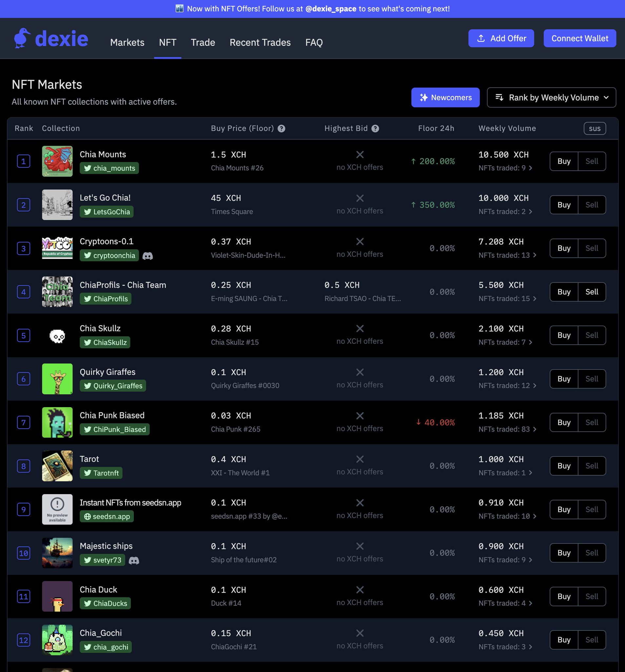Open Recent Trades nav item
Viewport: 625px width, 672px height.
(x=260, y=42)
